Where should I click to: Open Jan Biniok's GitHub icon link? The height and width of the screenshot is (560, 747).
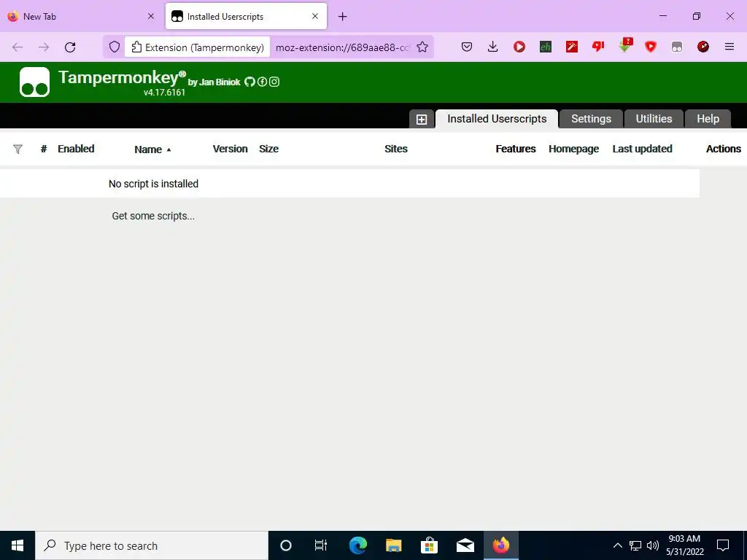(x=249, y=82)
